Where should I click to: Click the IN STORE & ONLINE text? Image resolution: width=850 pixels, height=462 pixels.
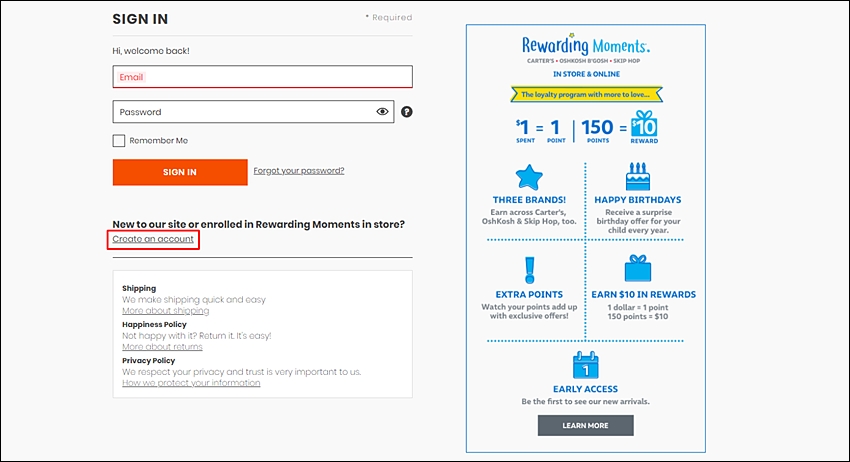pyautogui.click(x=587, y=74)
